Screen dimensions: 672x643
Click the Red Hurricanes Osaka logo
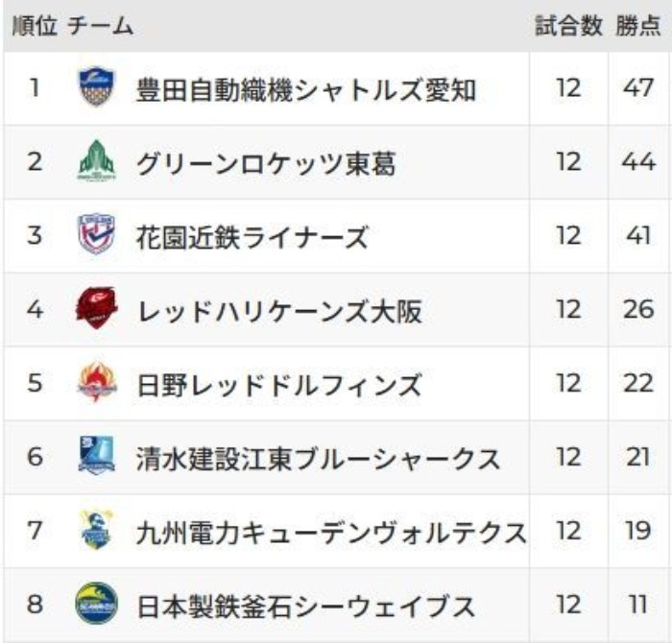pyautogui.click(x=97, y=308)
